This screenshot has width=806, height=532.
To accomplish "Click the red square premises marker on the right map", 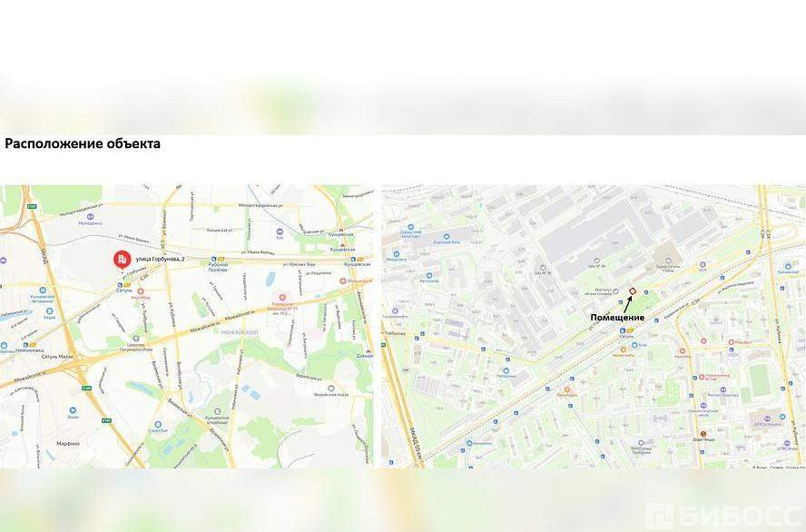I will pos(633,291).
